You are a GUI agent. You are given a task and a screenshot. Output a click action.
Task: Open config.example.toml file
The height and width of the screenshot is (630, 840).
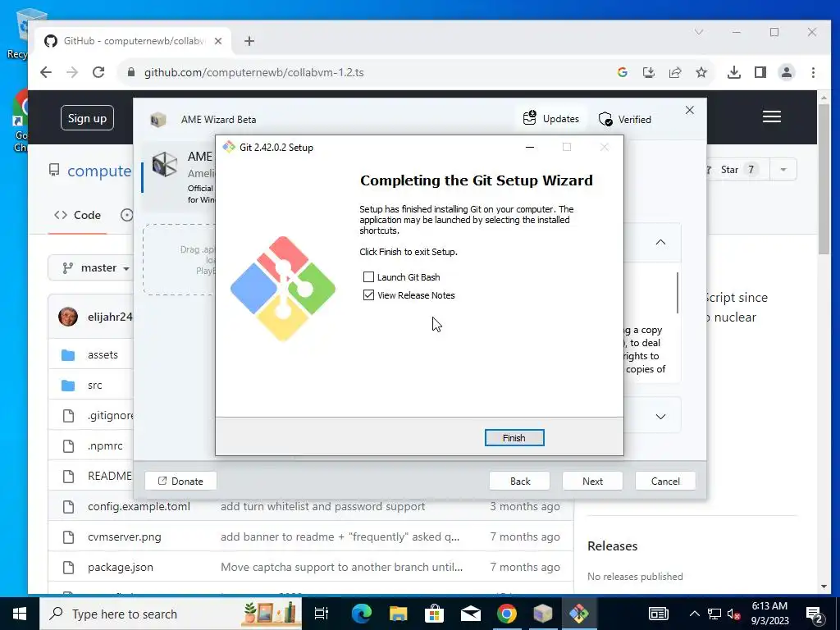click(139, 506)
